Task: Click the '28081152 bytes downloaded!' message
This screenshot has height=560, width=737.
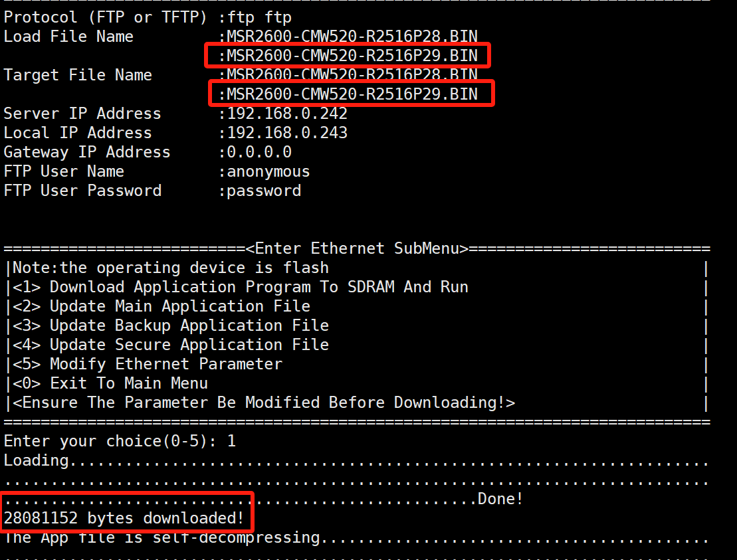Action: [x=124, y=517]
